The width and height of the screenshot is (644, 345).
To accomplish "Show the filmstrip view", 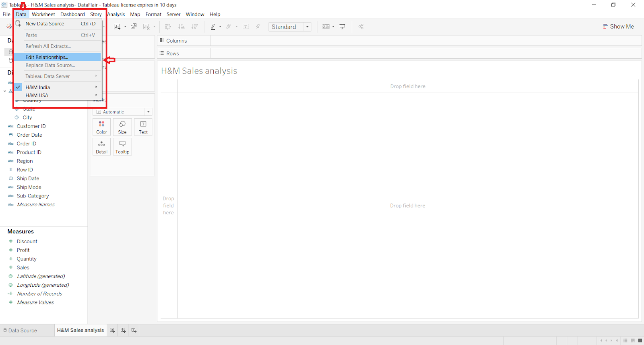I will [x=633, y=341].
